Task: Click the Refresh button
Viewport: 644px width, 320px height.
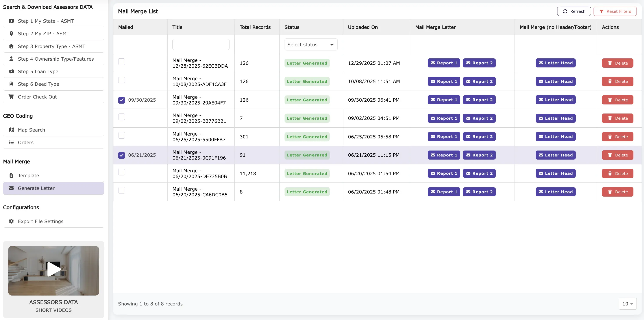Action: (574, 11)
